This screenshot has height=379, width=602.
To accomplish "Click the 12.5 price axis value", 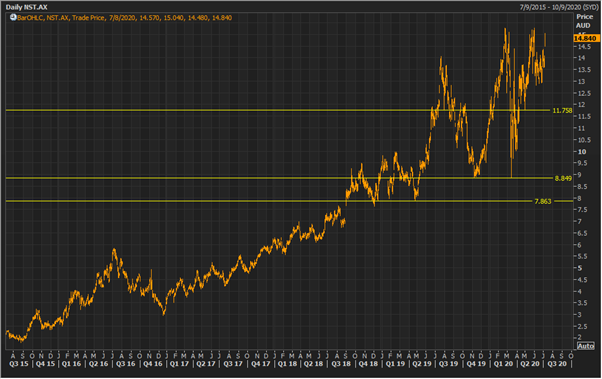I will (x=584, y=93).
